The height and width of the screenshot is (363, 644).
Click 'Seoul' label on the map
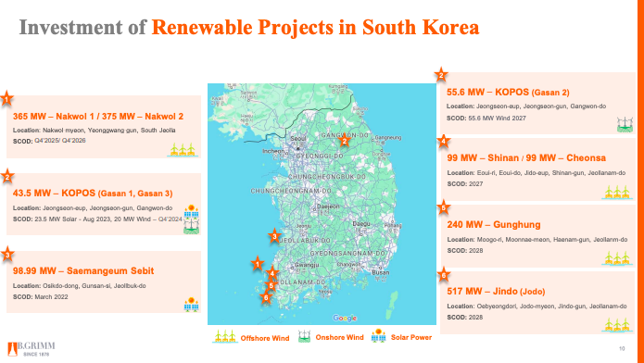[297, 139]
